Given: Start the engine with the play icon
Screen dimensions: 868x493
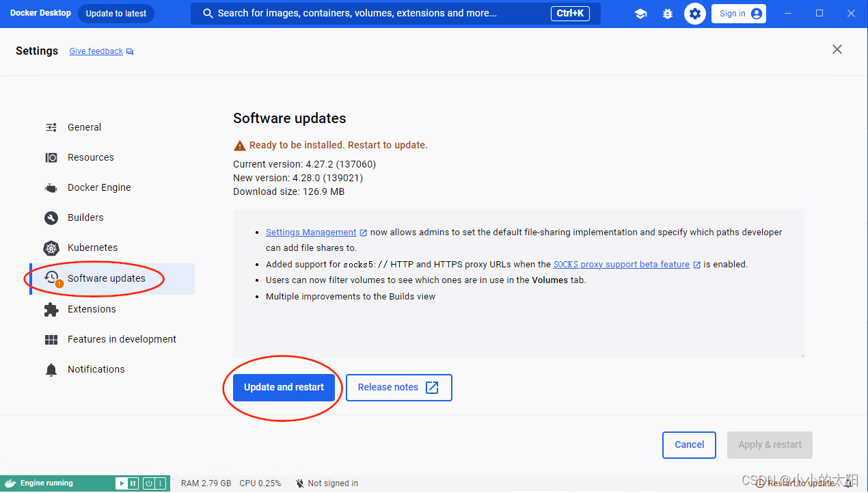Looking at the screenshot, I should (122, 483).
